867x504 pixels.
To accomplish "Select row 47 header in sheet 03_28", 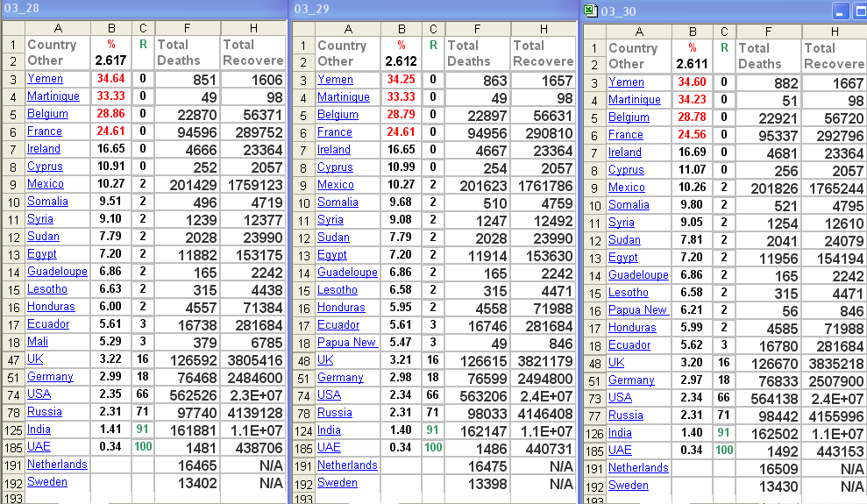I will point(12,359).
